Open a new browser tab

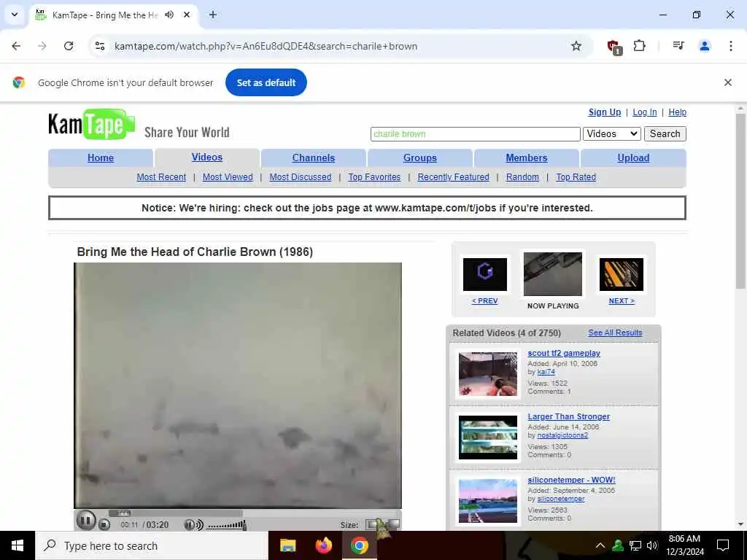coord(213,15)
